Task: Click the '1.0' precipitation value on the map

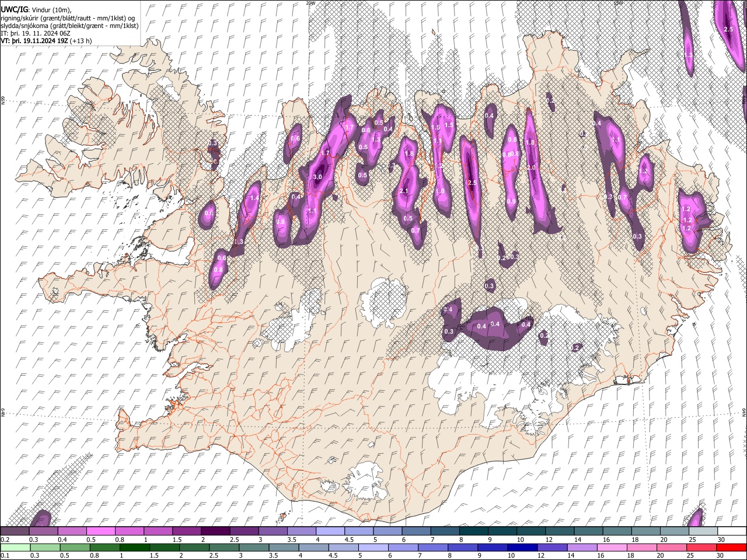Action: [440, 191]
